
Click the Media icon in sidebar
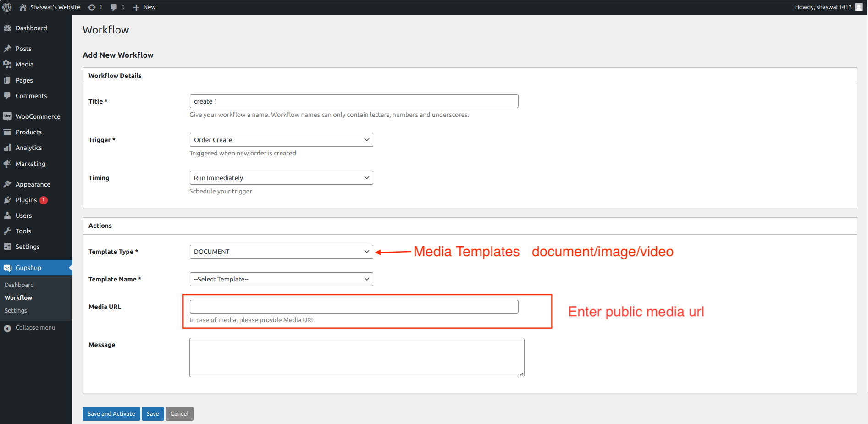click(x=7, y=64)
